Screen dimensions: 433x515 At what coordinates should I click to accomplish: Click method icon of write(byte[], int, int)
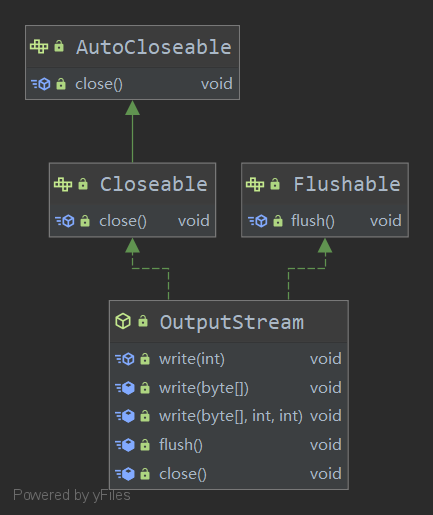click(125, 416)
